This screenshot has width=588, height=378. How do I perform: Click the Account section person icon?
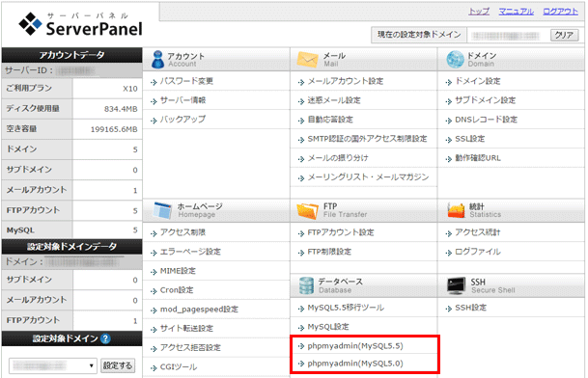point(157,60)
